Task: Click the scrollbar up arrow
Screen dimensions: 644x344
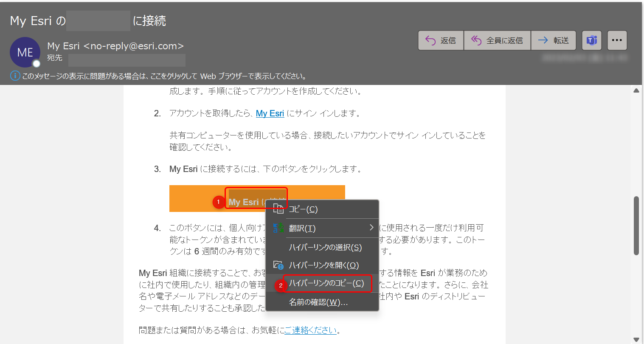Action: (x=636, y=90)
